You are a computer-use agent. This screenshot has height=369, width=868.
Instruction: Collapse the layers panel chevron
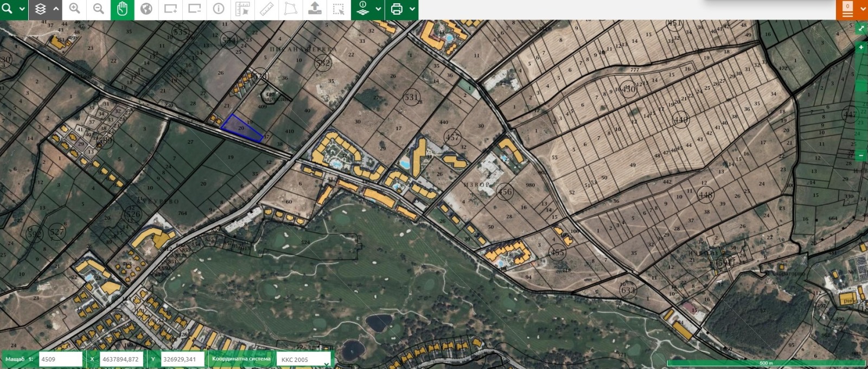(56, 9)
